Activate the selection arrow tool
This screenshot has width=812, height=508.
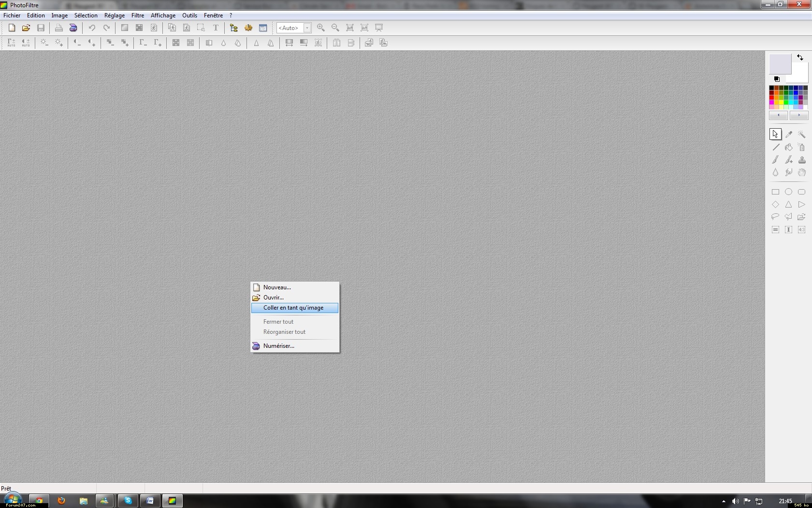click(776, 134)
